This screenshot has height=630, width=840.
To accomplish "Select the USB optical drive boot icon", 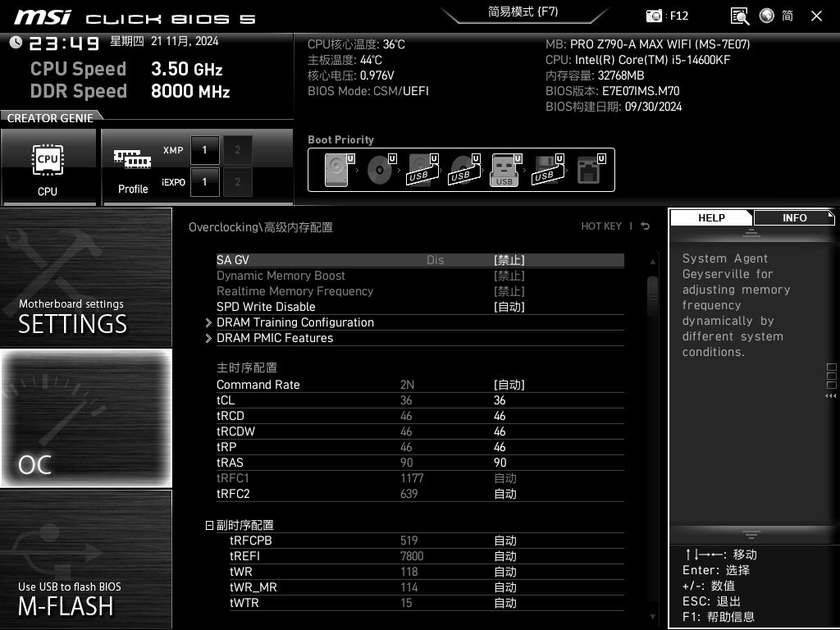I will coord(465,170).
